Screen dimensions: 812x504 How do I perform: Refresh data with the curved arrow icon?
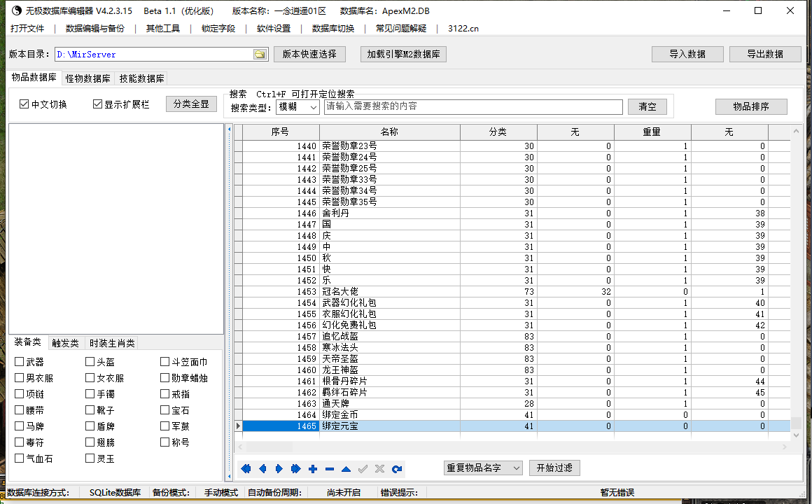(397, 469)
